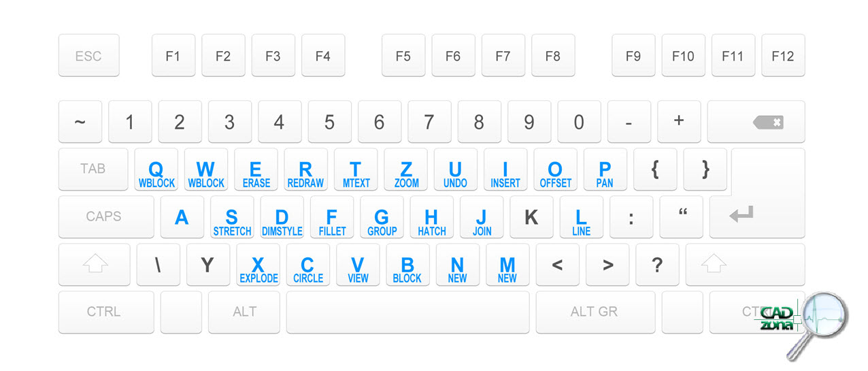
Task: Click the F12 function key
Action: tap(783, 56)
